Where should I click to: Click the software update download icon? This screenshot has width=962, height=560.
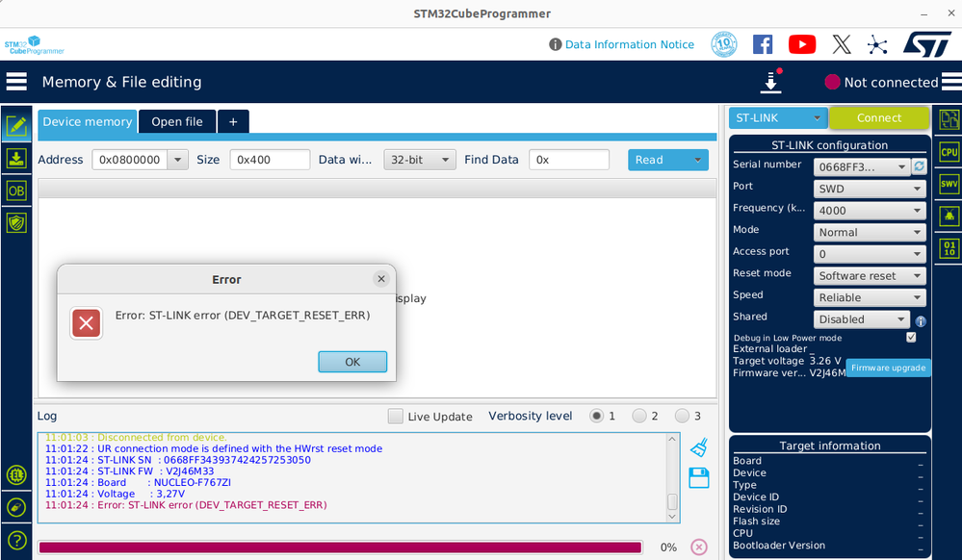coord(770,82)
